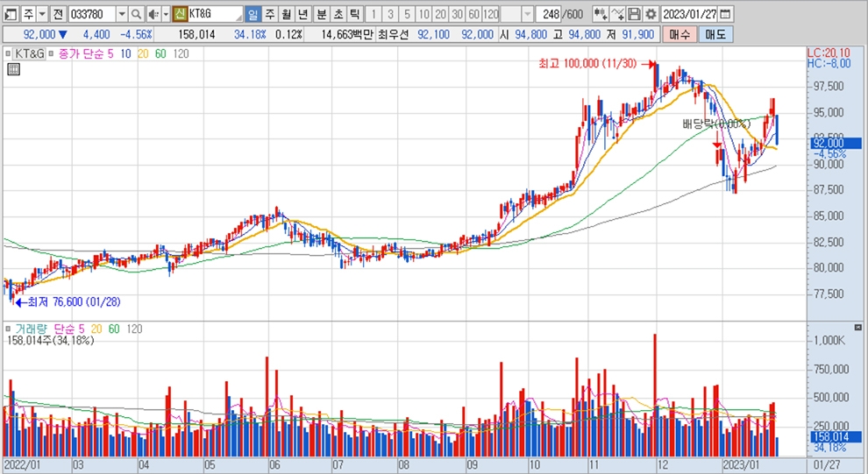Click the floppy disk save icon
Viewport: 868px width, 474px height.
pos(635,14)
